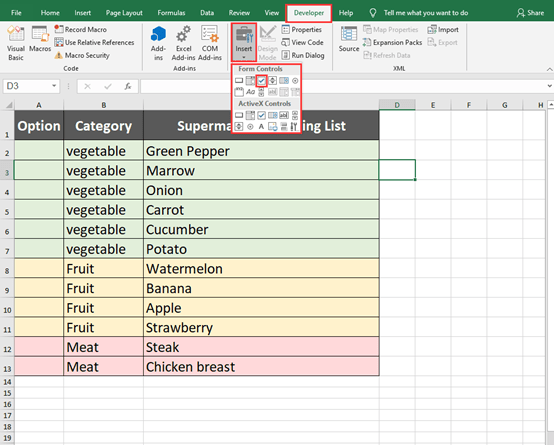
Task: Pick the ActiveX Text Box control
Action: pos(284,115)
